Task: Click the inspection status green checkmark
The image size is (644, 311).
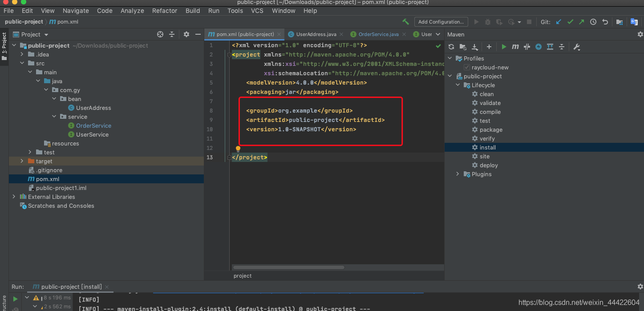Action: point(438,45)
